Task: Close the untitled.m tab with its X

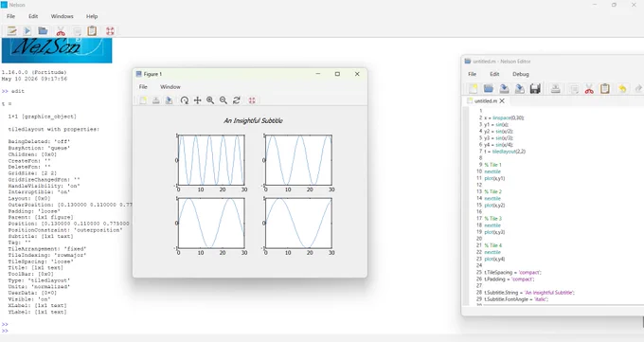Action: pyautogui.click(x=502, y=100)
